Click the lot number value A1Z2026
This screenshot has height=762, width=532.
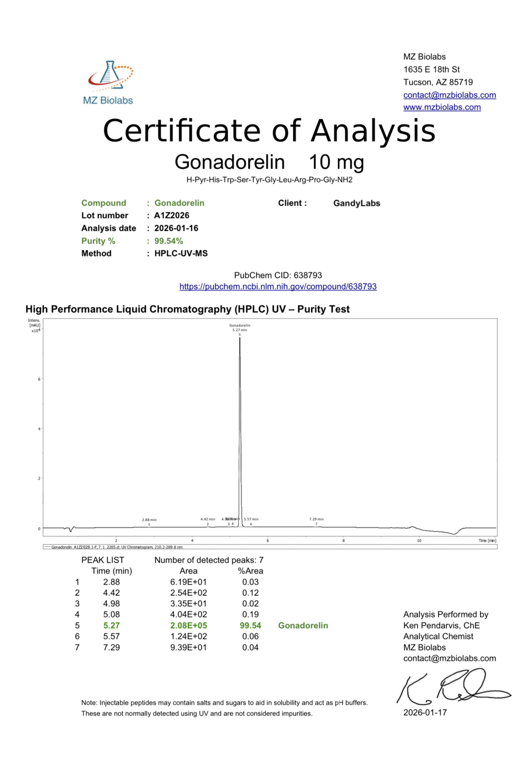[172, 216]
